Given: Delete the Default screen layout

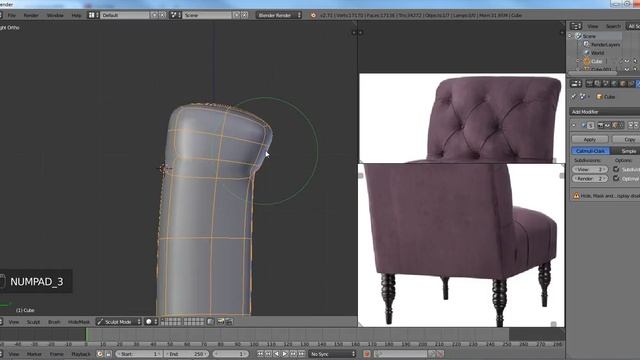Looking at the screenshot, I should pyautogui.click(x=162, y=15).
